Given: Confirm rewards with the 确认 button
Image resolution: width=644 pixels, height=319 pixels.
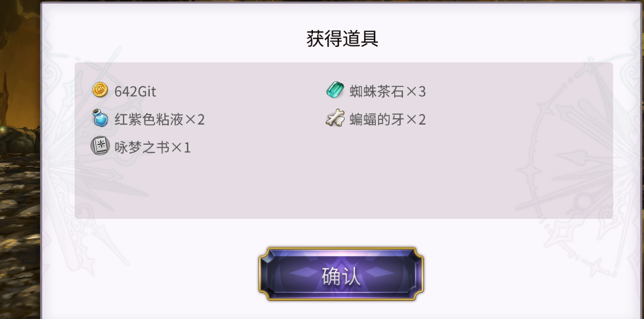Looking at the screenshot, I should click(341, 274).
